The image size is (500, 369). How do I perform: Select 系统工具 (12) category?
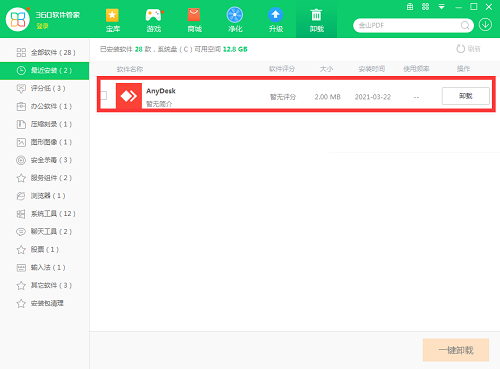click(45, 214)
